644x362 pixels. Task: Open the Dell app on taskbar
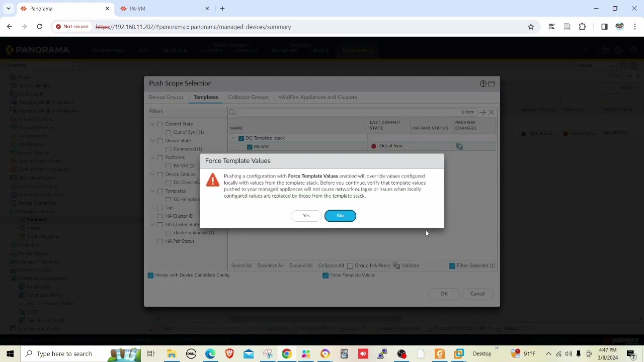click(191, 354)
